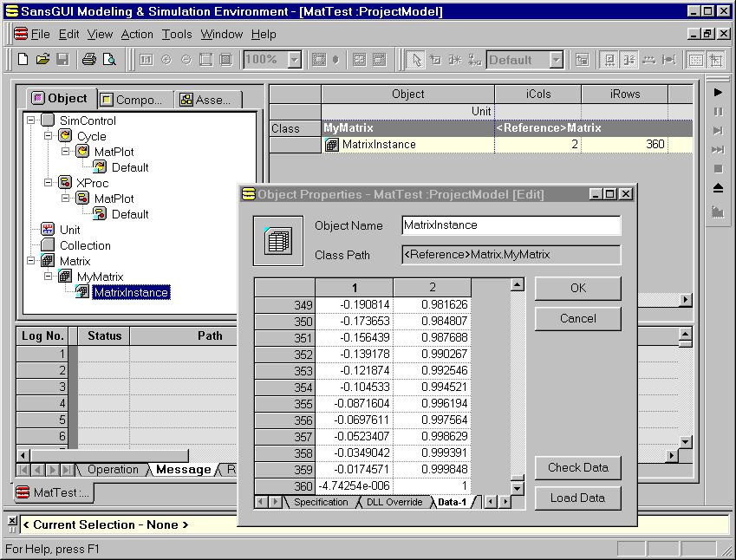Viewport: 736px width, 560px height.
Task: Click the eject icon in right sidebar
Action: (x=718, y=188)
